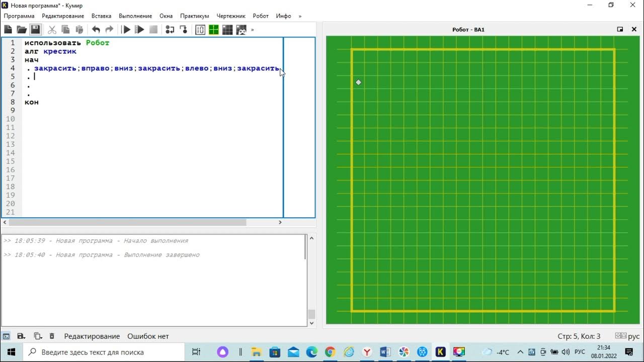Create a new program file
Screen dimensions: 644x362
8,30
